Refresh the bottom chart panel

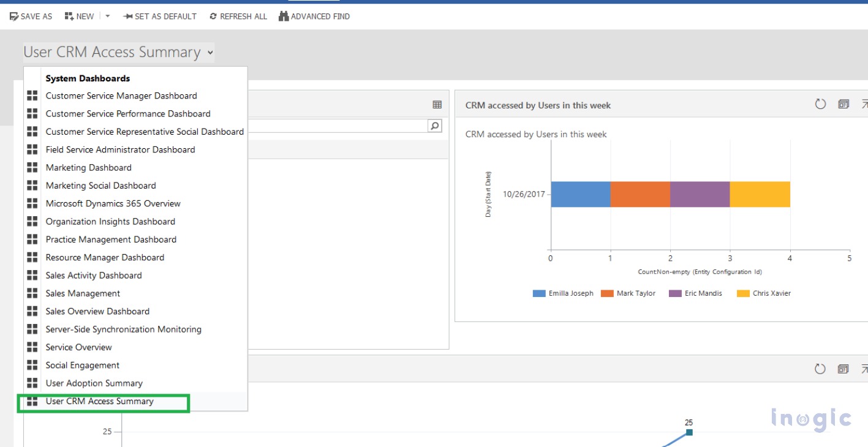[820, 369]
